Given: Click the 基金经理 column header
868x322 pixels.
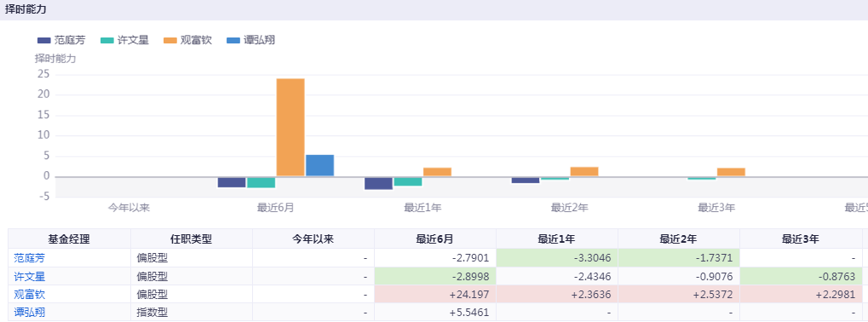Looking at the screenshot, I should tap(69, 239).
